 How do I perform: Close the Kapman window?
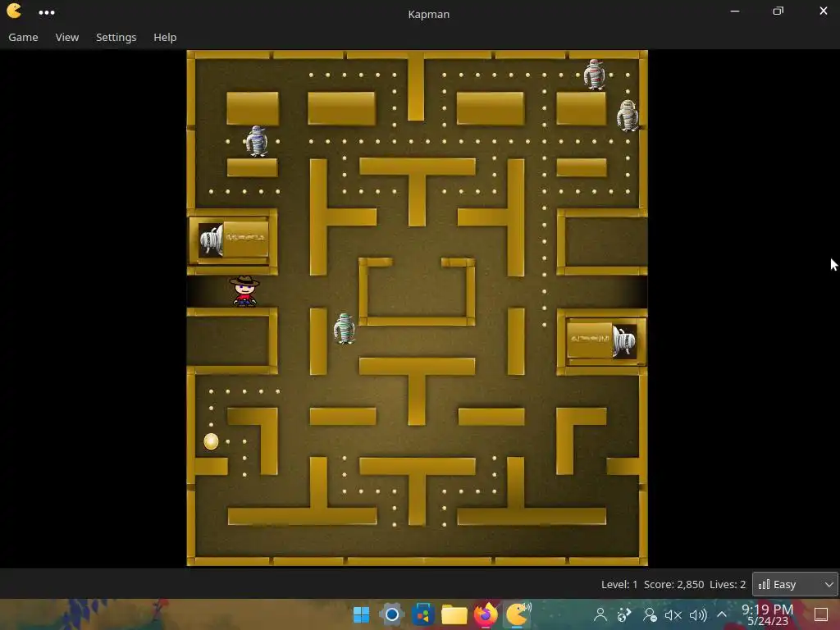(x=824, y=11)
